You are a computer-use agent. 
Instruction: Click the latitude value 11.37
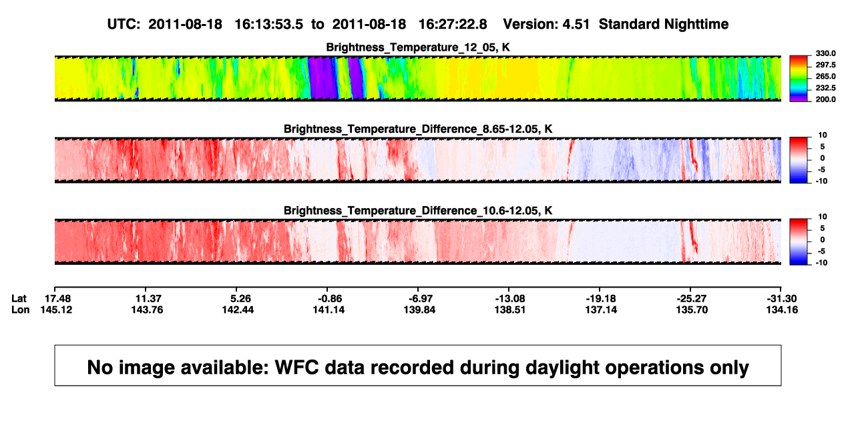coord(148,298)
